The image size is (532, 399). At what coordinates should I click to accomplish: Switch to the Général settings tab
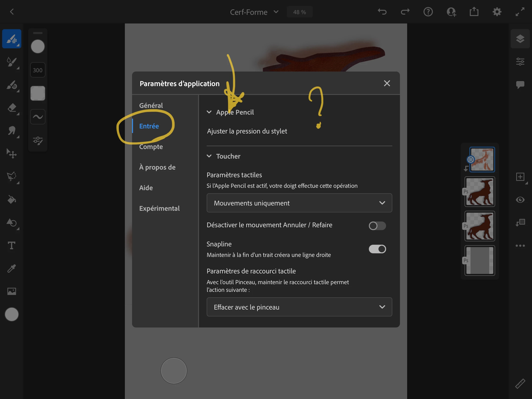click(x=151, y=105)
